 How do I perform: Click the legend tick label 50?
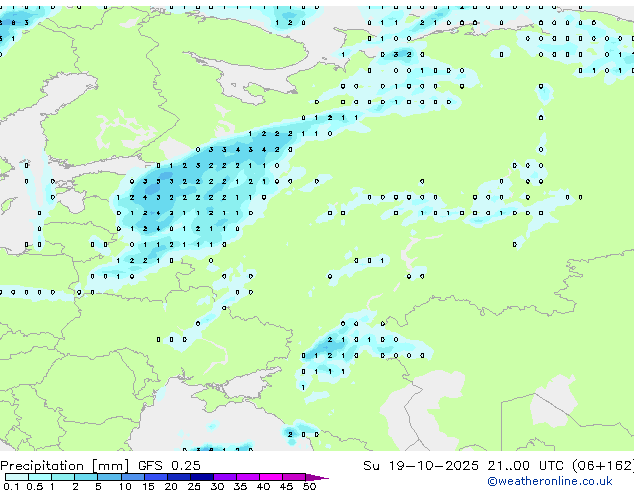(x=309, y=486)
